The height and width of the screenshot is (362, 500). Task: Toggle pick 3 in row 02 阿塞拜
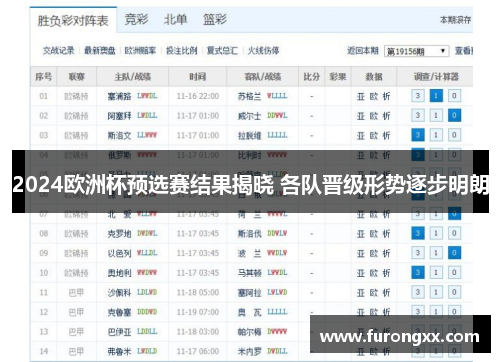pyautogui.click(x=418, y=116)
